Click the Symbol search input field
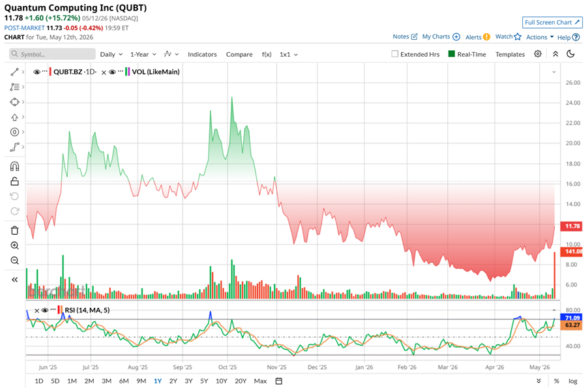Viewport: 588px width, 388px height. pos(52,54)
